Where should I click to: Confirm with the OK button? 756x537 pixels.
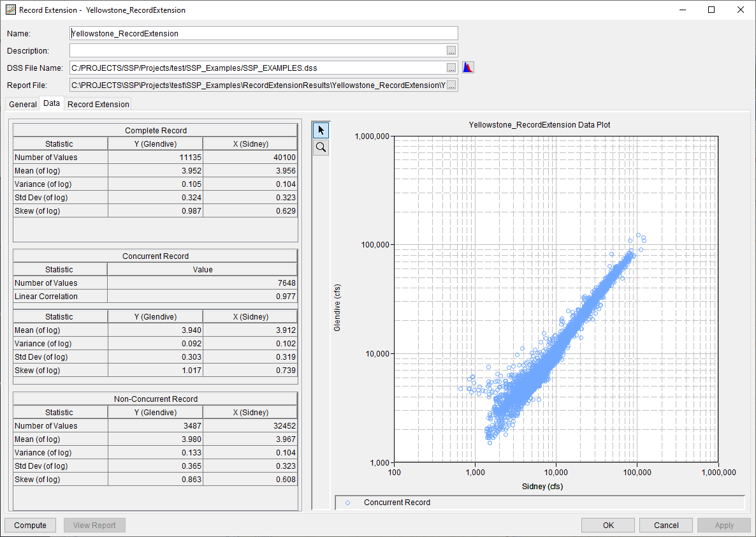[607, 525]
